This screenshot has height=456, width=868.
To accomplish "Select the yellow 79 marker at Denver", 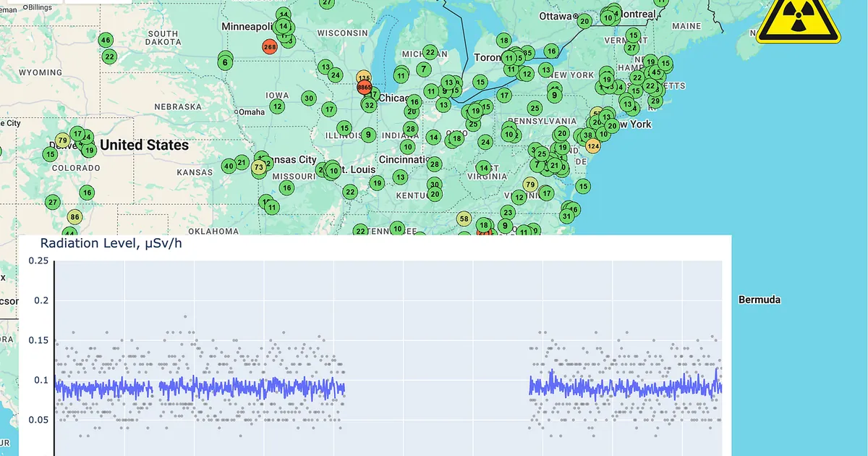I will 62,140.
